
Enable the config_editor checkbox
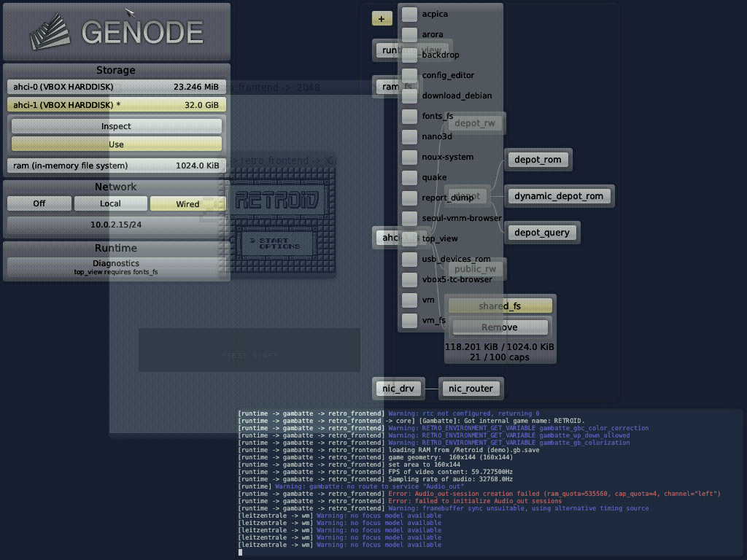click(x=409, y=75)
